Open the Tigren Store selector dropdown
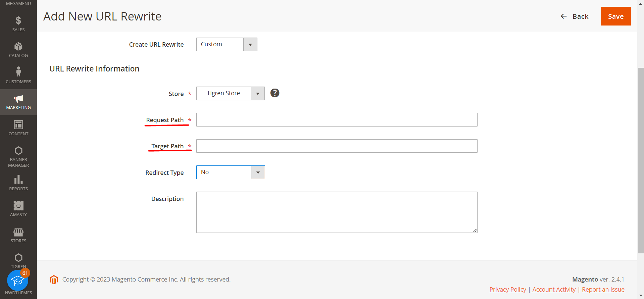This screenshot has height=299, width=644. [230, 93]
